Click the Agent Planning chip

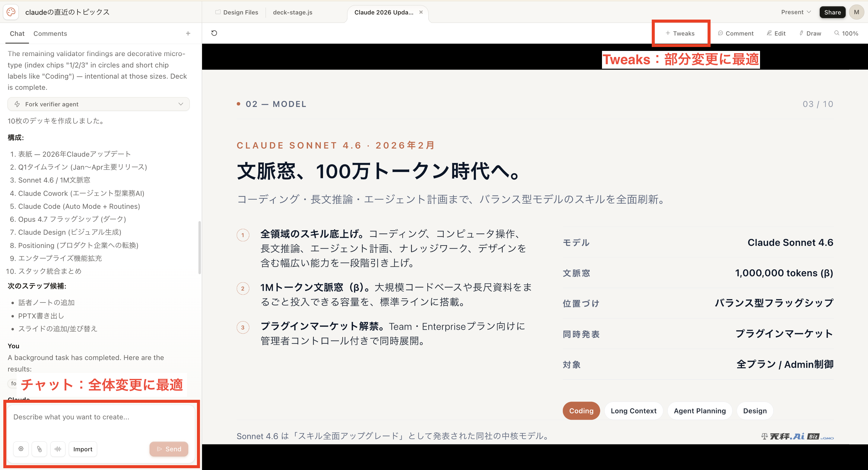coord(699,411)
